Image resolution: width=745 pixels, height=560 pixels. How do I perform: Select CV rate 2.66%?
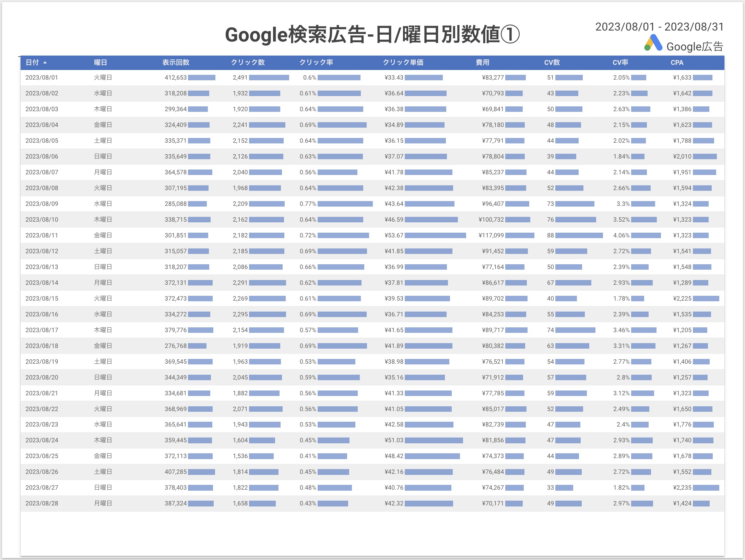click(622, 188)
